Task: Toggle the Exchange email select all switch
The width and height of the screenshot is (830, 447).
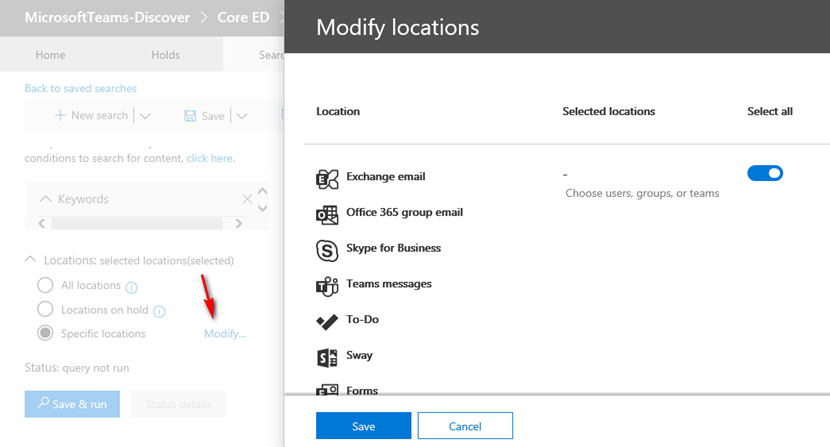Action: click(765, 173)
